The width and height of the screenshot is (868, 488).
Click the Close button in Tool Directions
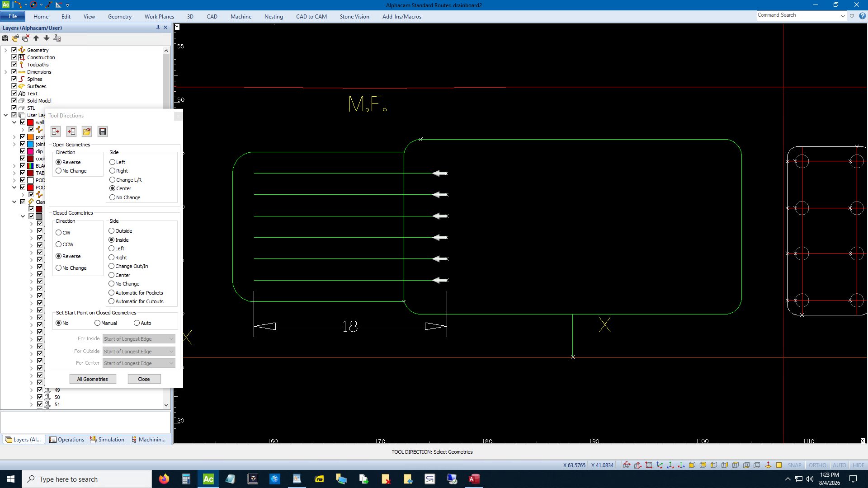(x=144, y=379)
